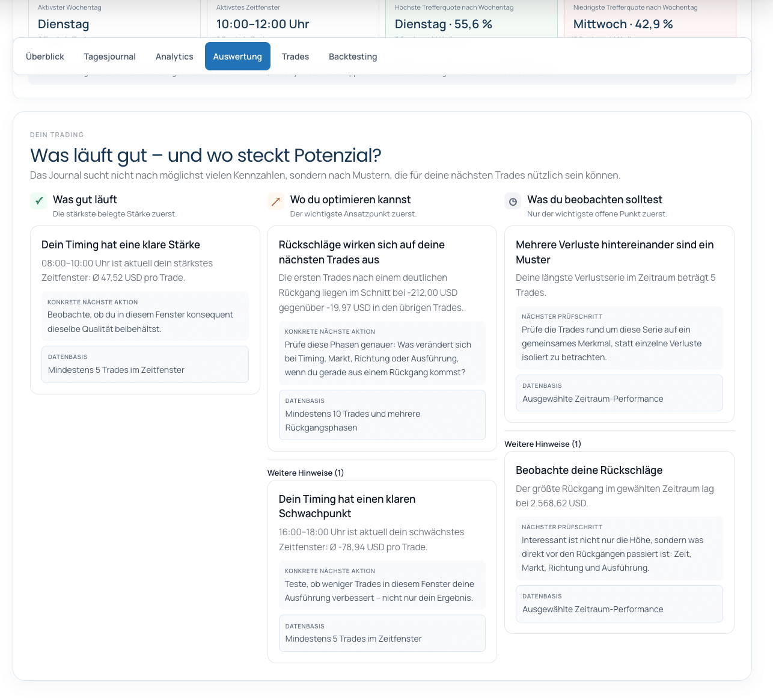
Task: Click the green checkmark icon beside 'Was gut läuft'
Action: [x=38, y=201]
